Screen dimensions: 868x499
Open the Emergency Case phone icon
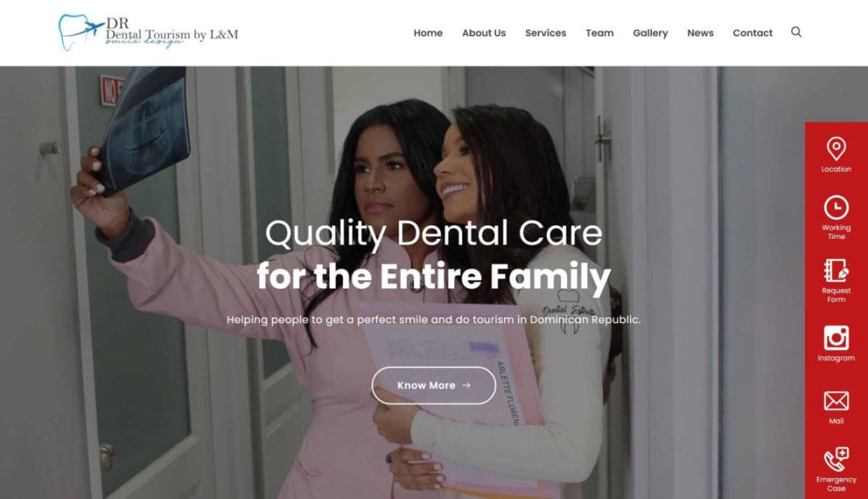click(836, 459)
